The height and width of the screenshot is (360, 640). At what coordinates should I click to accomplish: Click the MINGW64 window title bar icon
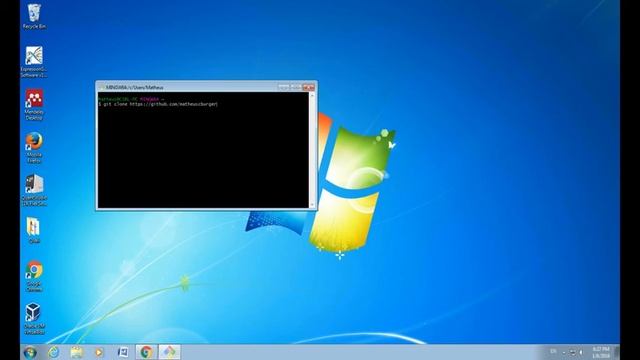pos(102,87)
